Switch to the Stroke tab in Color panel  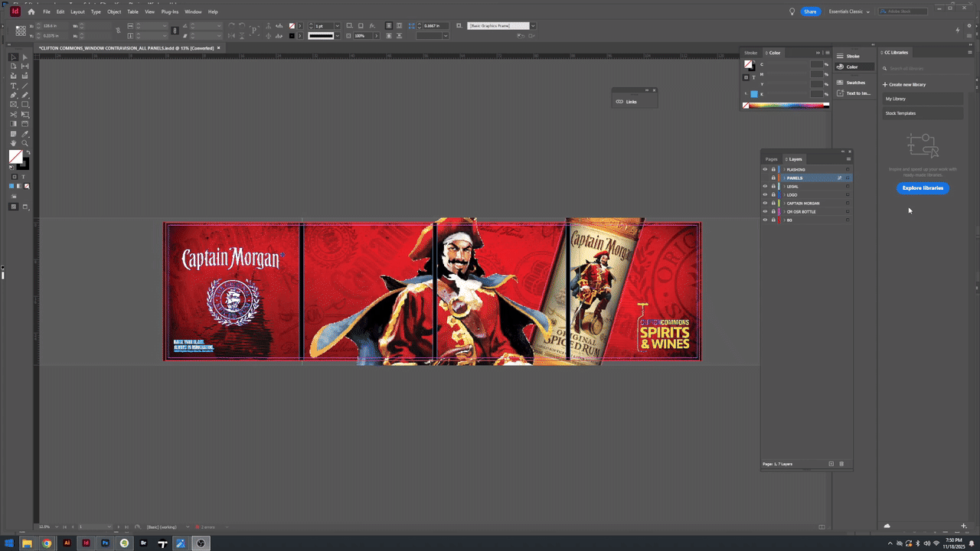[751, 53]
